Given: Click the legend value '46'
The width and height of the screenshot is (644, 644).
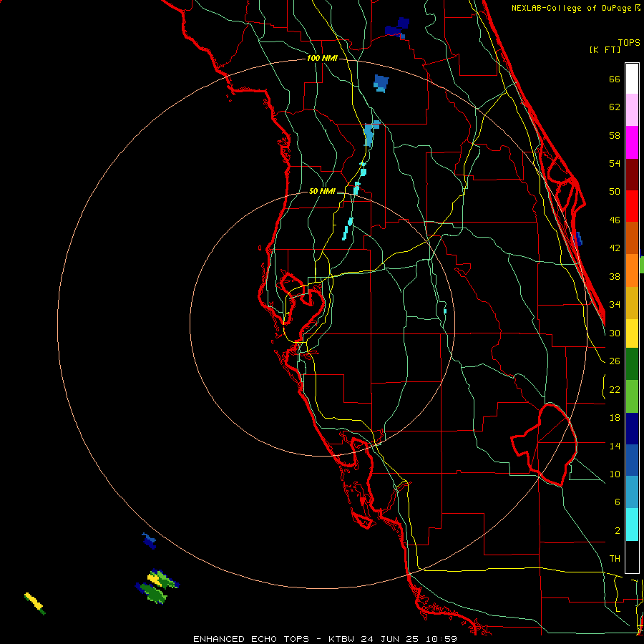Looking at the screenshot, I should [615, 220].
